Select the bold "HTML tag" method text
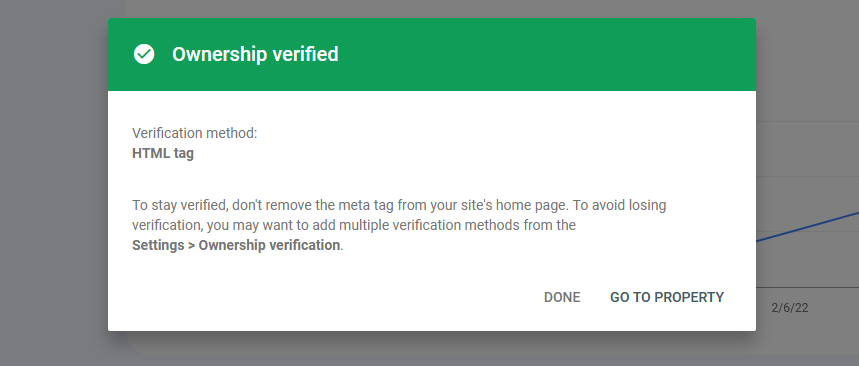Viewport: 859px width, 366px height. tap(163, 153)
